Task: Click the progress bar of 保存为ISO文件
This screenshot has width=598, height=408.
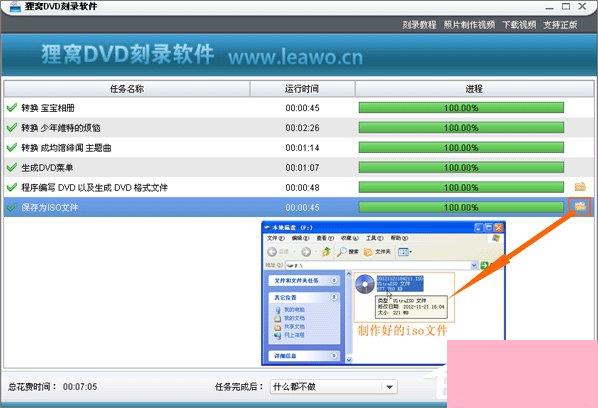Action: [461, 207]
